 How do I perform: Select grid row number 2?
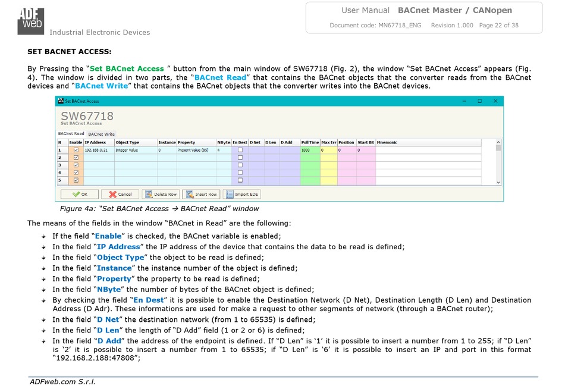[62, 158]
